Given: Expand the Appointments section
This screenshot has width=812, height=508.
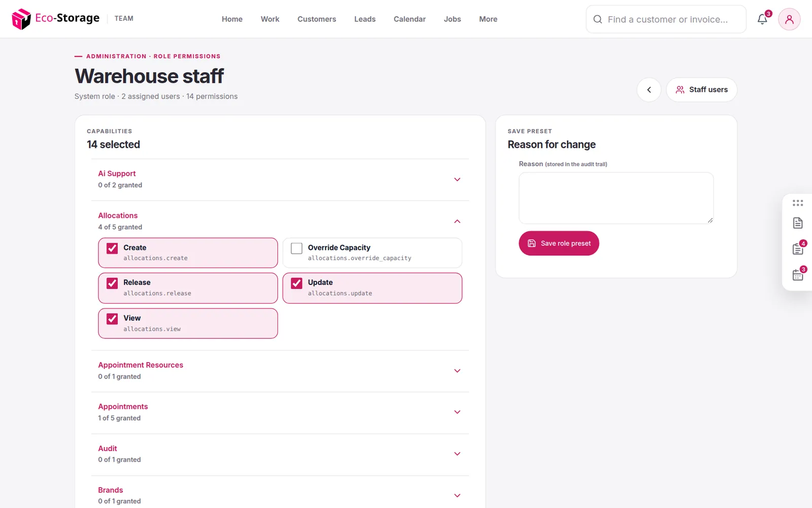Looking at the screenshot, I should pyautogui.click(x=280, y=412).
